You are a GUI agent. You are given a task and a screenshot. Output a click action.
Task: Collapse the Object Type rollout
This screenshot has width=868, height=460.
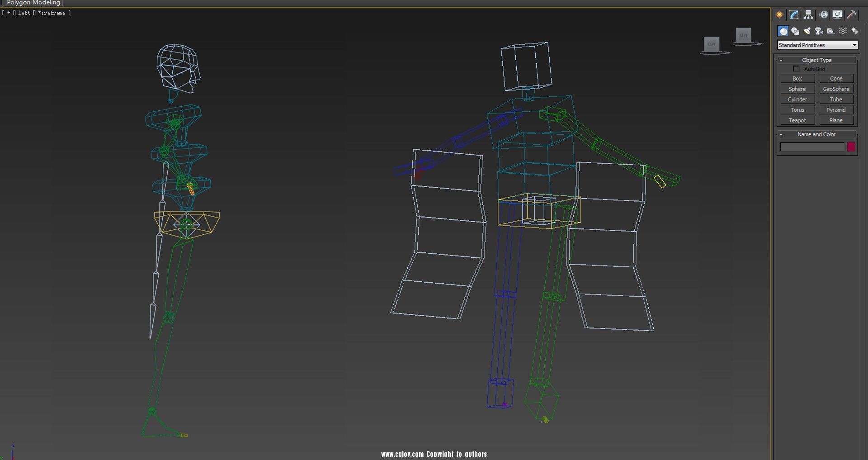click(816, 60)
